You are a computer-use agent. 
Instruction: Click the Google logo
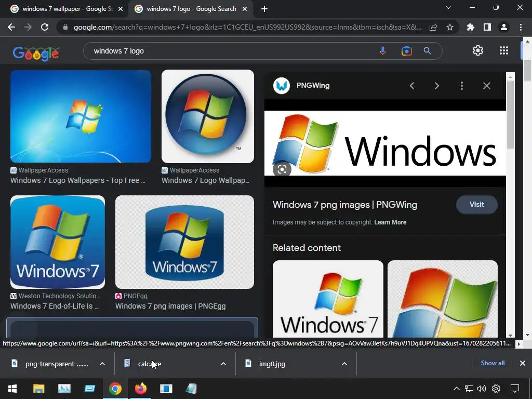(36, 53)
